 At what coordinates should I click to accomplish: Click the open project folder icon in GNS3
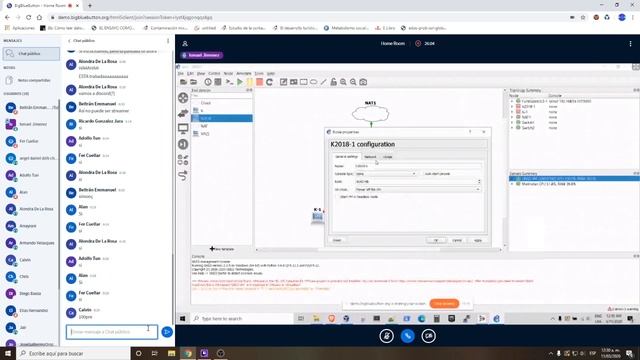point(193,82)
